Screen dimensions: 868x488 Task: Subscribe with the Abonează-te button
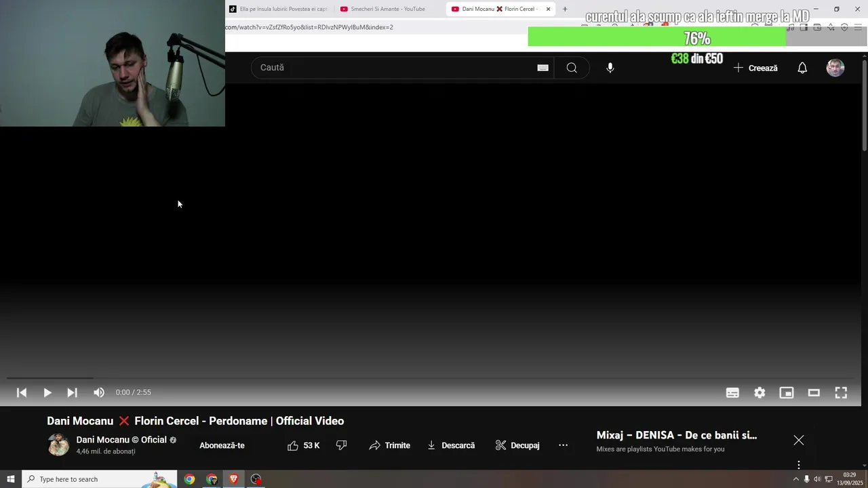(222, 445)
